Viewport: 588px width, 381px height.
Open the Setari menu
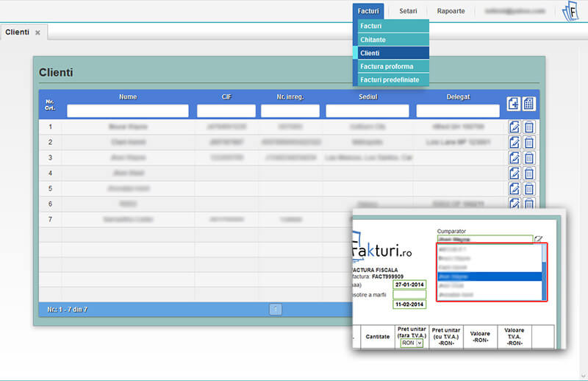point(408,11)
